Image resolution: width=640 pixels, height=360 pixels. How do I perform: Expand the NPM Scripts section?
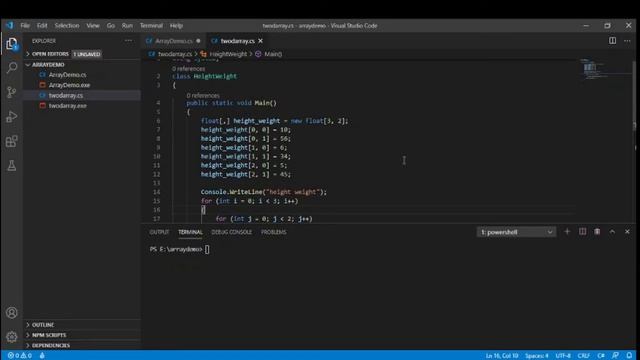[x=82, y=335]
